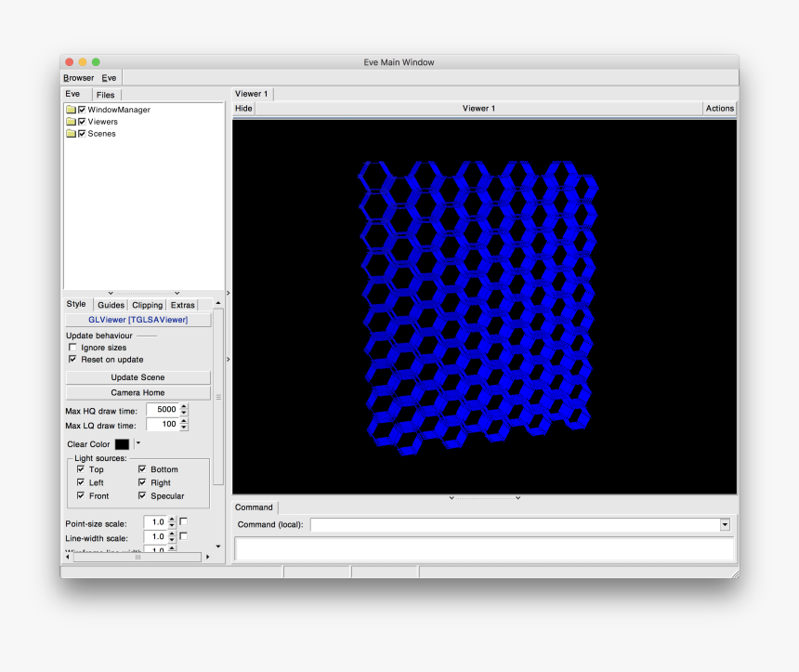Click the Hide button in viewer bar
This screenshot has height=672, width=799.
click(243, 108)
